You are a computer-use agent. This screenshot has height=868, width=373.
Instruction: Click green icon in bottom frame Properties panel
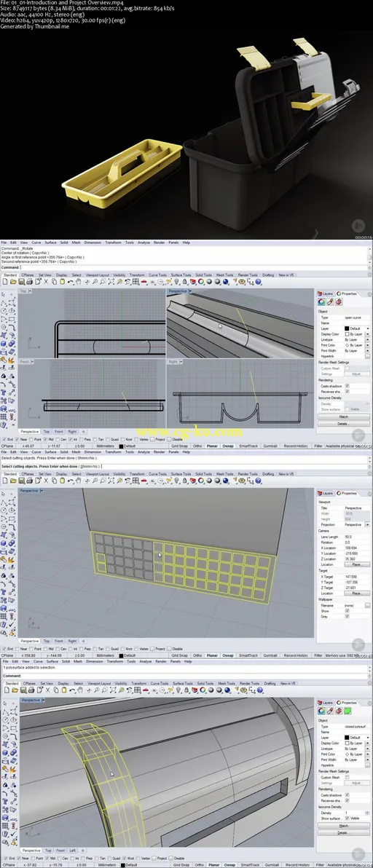pyautogui.click(x=348, y=711)
